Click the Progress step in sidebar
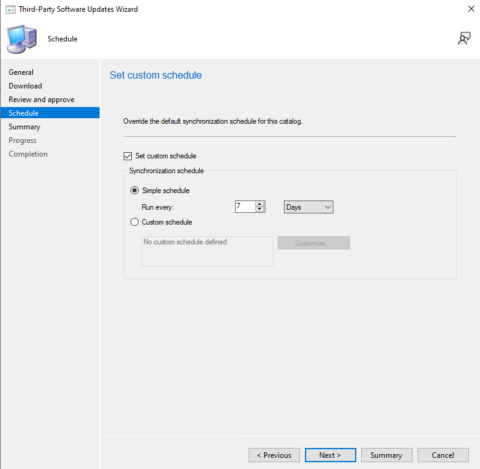Viewport: 480px width, 469px height. pos(22,141)
